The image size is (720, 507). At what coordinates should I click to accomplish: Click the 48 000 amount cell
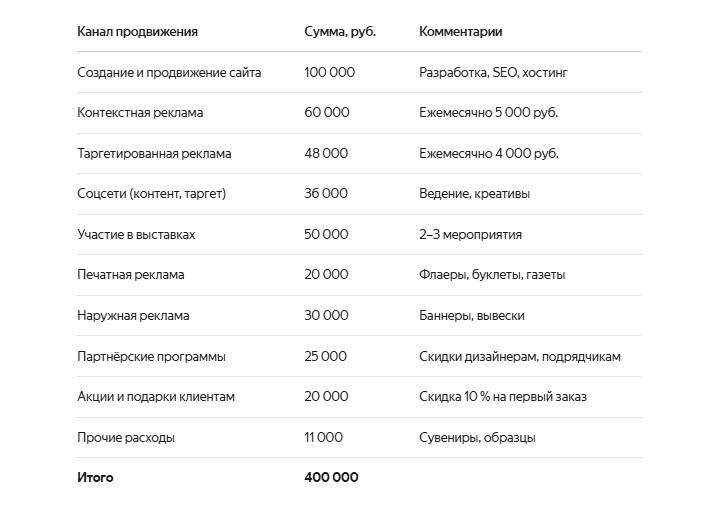click(x=326, y=154)
